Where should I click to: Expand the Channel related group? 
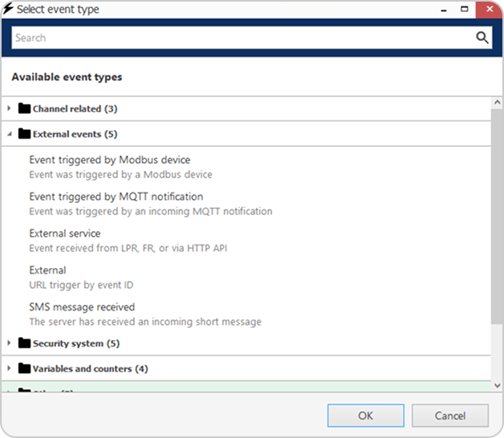coord(10,108)
